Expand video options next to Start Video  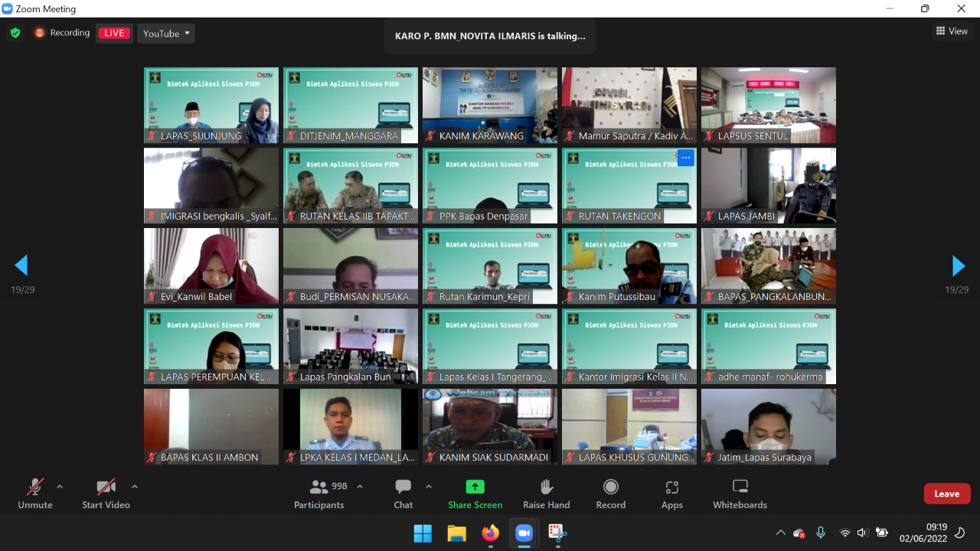click(135, 487)
